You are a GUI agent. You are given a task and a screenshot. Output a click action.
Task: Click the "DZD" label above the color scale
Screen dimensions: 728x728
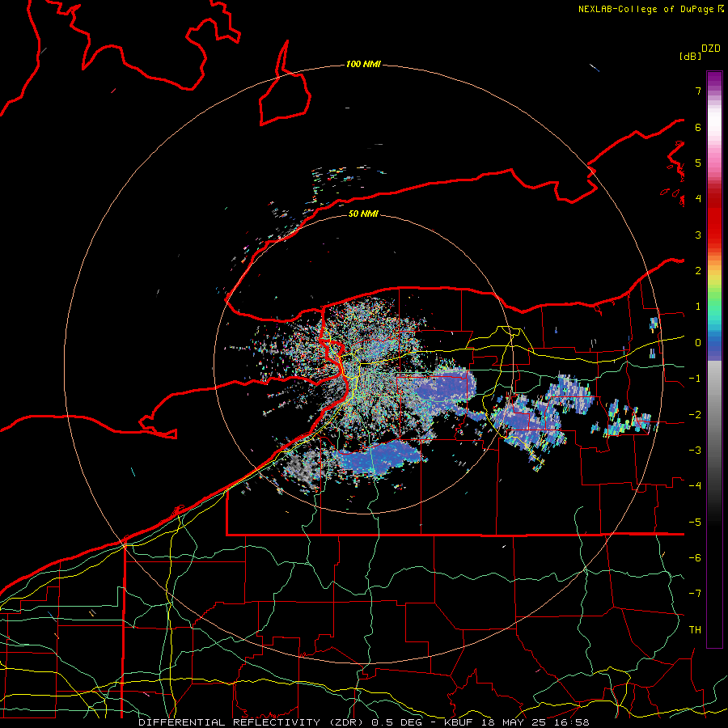tap(711, 49)
